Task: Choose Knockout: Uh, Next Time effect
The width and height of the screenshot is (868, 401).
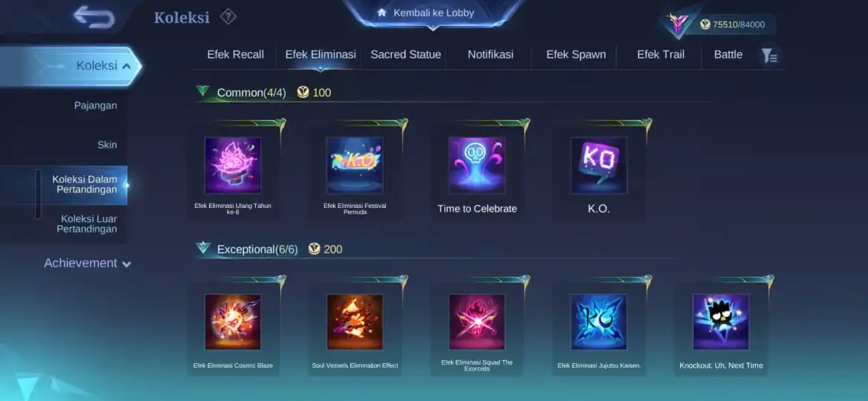Action: click(721, 322)
